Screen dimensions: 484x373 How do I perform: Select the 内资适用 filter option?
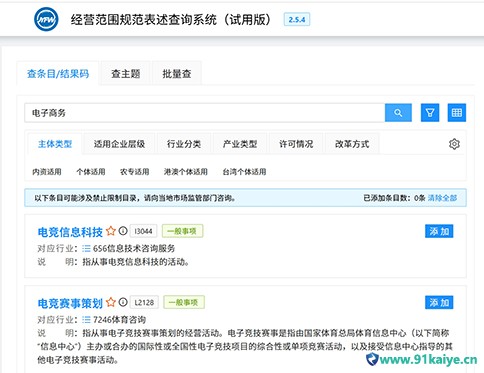click(x=47, y=172)
